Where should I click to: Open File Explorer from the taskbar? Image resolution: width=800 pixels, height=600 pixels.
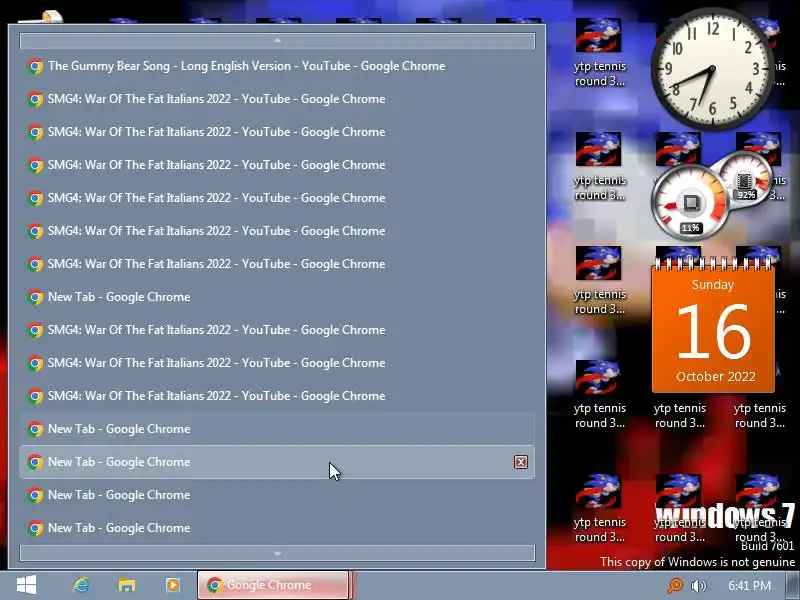127,585
